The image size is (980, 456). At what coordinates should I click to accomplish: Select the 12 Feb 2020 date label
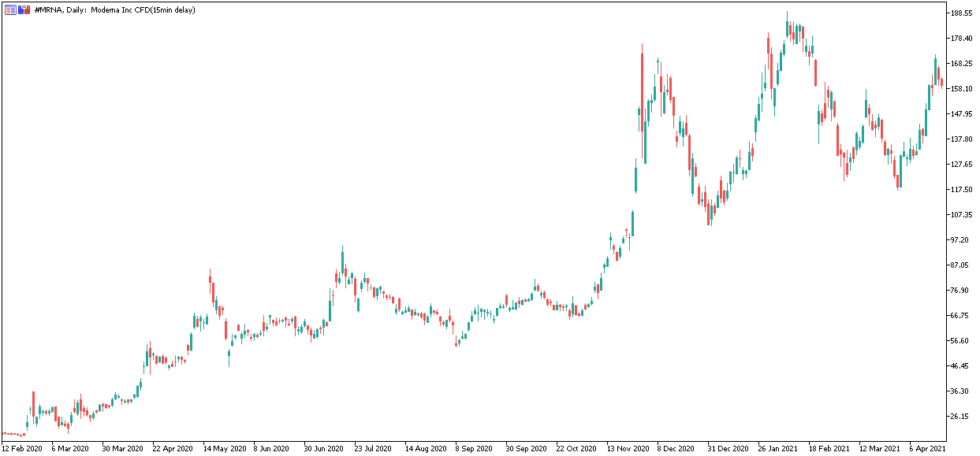point(22,448)
